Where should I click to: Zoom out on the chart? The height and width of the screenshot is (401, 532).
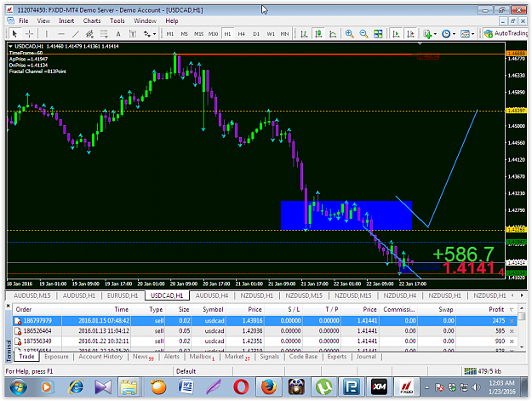pos(363,33)
